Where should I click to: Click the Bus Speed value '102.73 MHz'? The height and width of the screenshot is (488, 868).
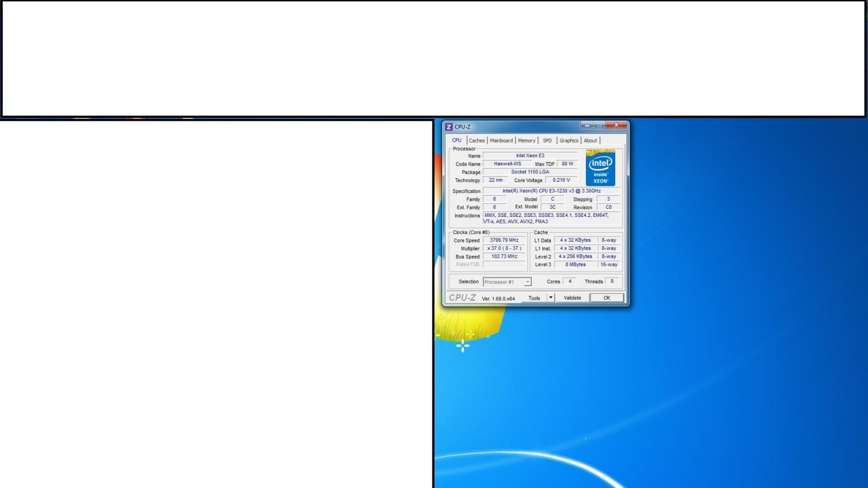[x=504, y=256]
